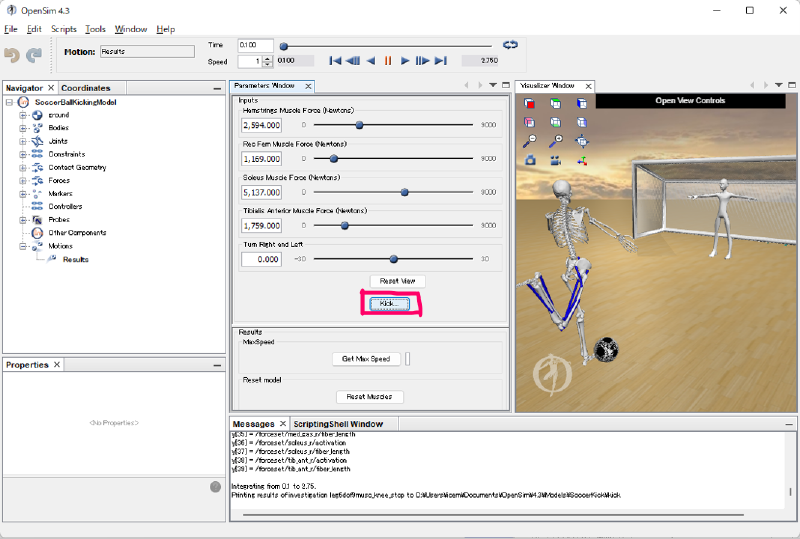Collapse the Motions node in Navigator

pos(23,245)
